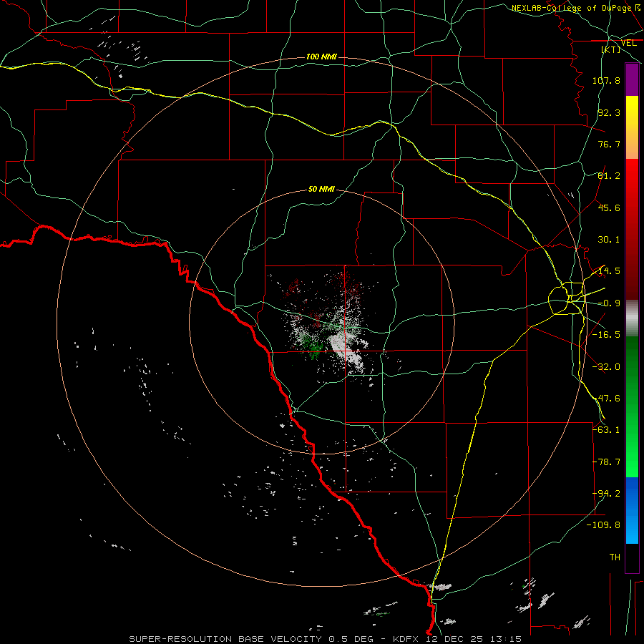The width and height of the screenshot is (644, 644).
Task: Click the -63.1 velocity scale value
Action: [606, 430]
